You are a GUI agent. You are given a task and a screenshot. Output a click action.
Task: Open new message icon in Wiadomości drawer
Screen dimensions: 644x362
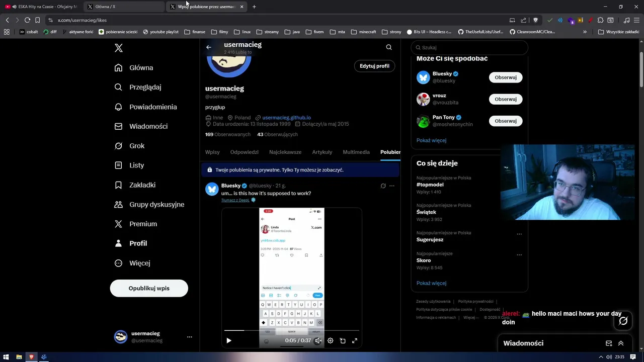pos(609,343)
